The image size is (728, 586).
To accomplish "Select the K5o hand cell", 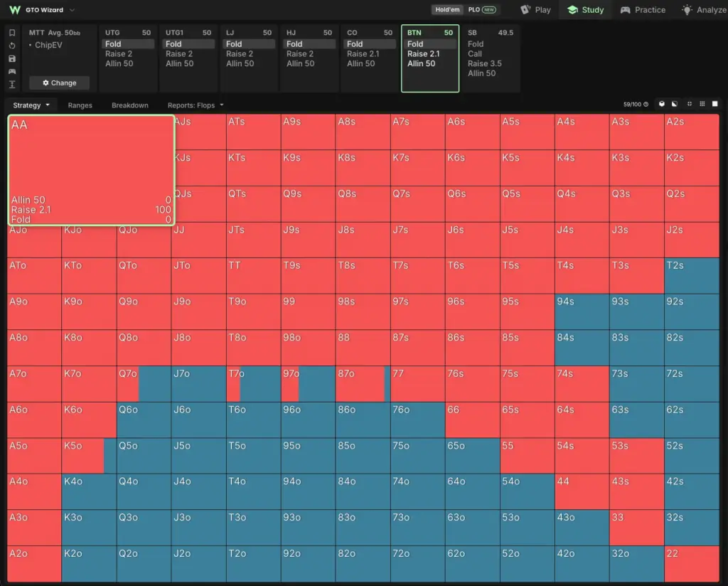I will pos(89,456).
